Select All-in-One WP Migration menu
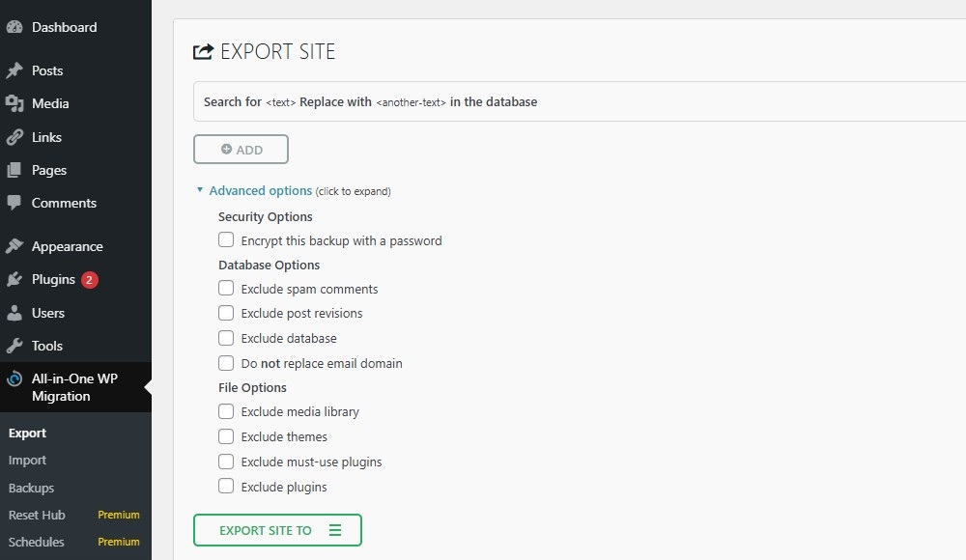 [75, 387]
